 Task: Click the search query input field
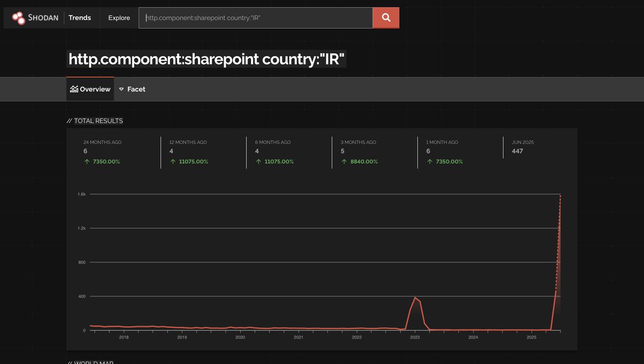coord(256,18)
